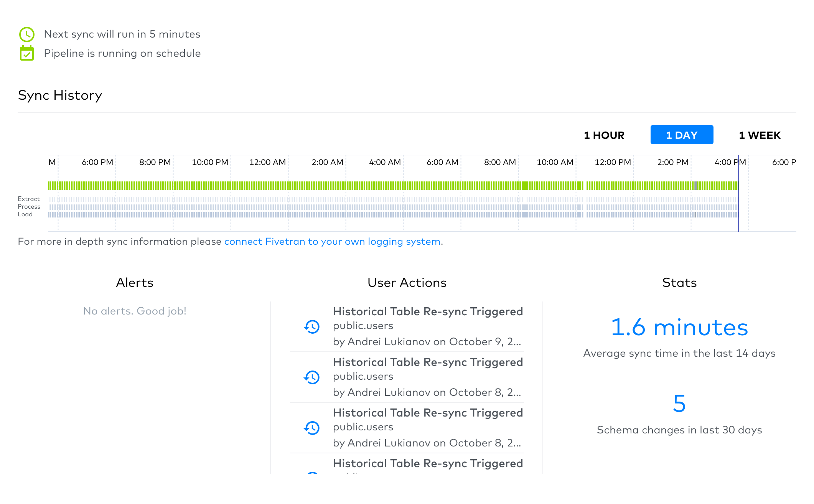Click the 1.6 minutes average sync stat
Screen dimensions: 814x504
[x=679, y=327]
